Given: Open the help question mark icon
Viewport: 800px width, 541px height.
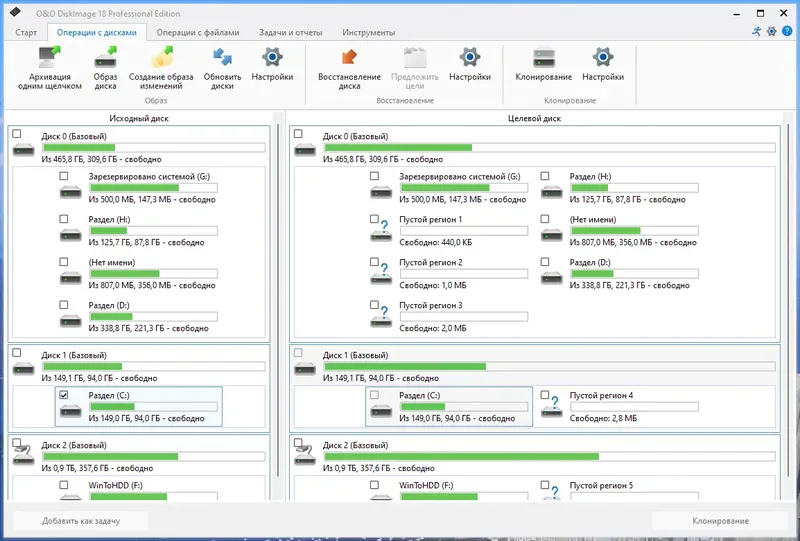Looking at the screenshot, I should [x=787, y=31].
